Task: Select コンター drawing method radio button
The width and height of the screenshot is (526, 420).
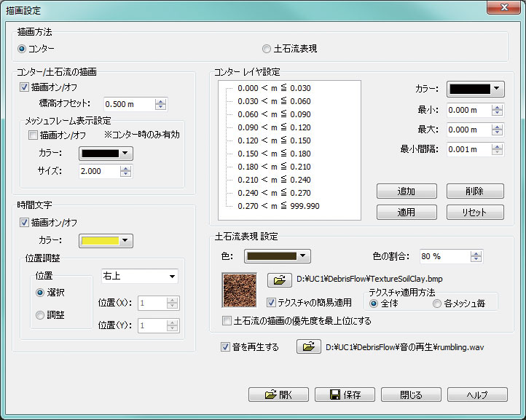Action: pos(22,49)
